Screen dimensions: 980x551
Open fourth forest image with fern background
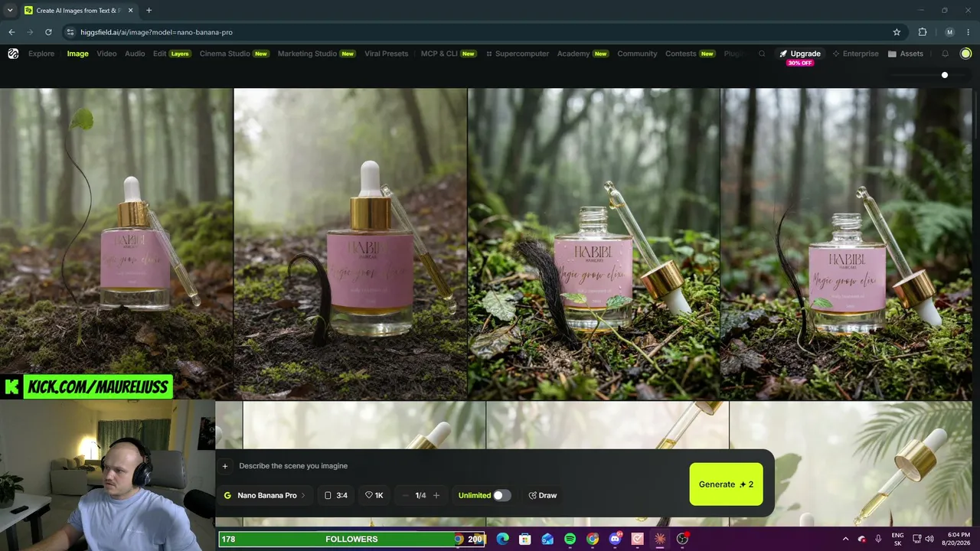(x=846, y=243)
